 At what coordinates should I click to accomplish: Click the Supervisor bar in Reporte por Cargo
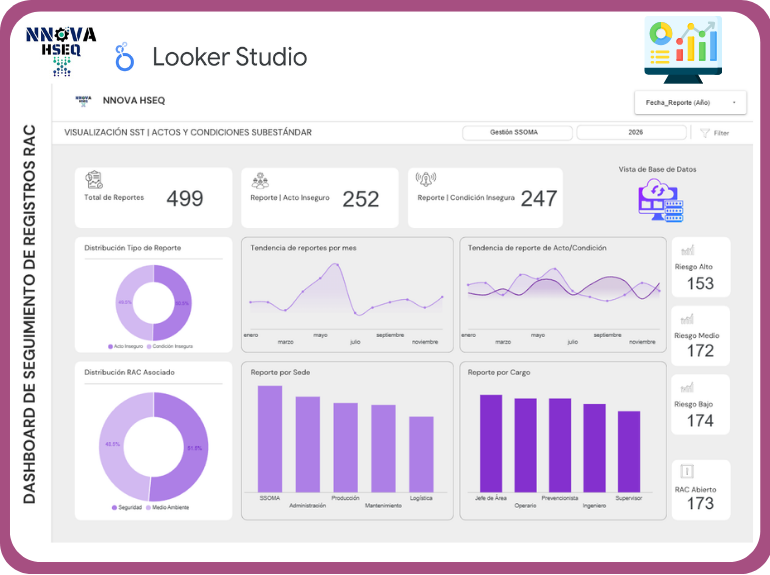pos(628,450)
